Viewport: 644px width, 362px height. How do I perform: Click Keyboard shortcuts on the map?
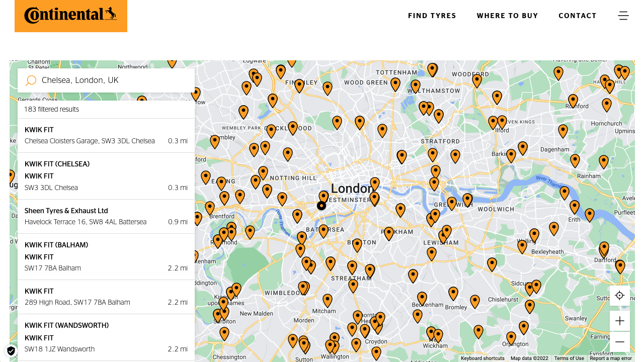pyautogui.click(x=482, y=358)
